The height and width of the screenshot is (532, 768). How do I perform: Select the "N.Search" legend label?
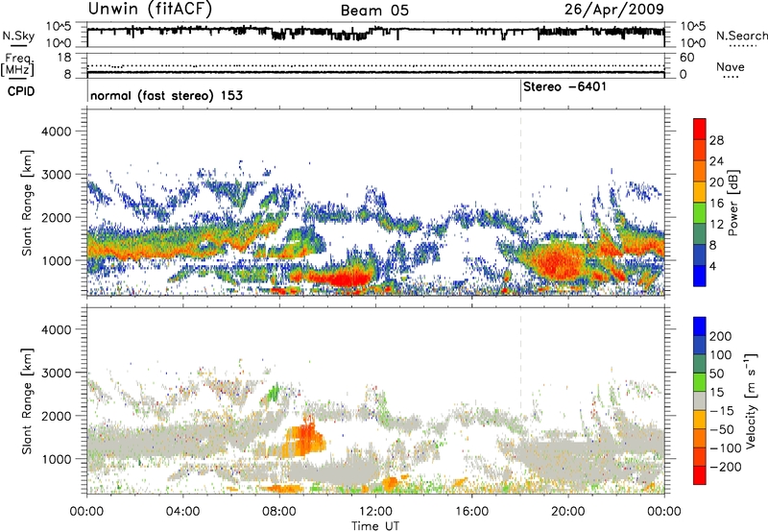[x=741, y=36]
